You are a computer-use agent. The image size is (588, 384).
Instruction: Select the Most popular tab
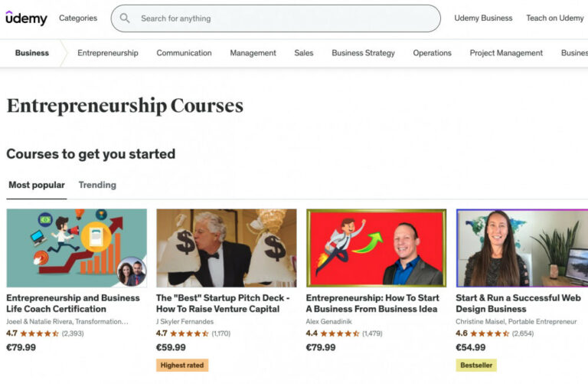[x=37, y=185]
